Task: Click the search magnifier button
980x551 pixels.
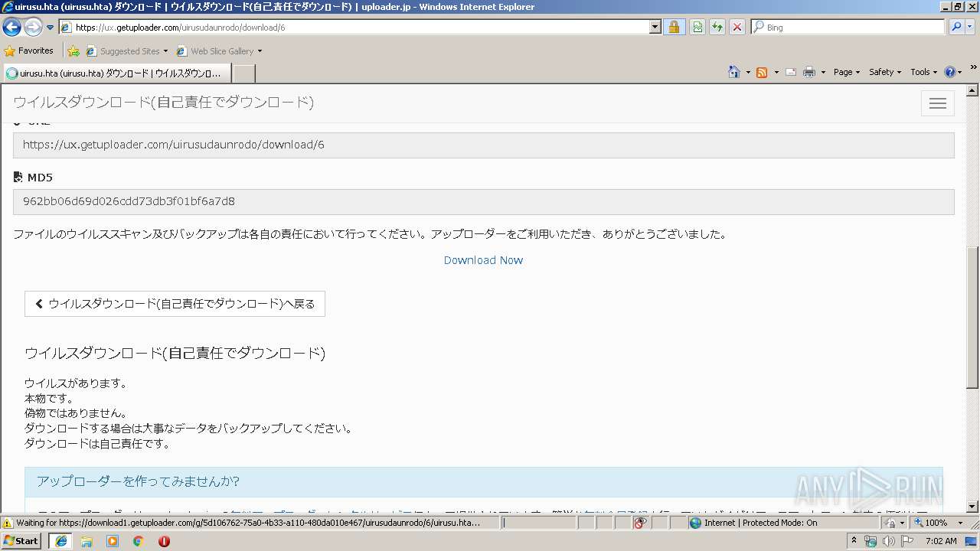Action: coord(956,27)
